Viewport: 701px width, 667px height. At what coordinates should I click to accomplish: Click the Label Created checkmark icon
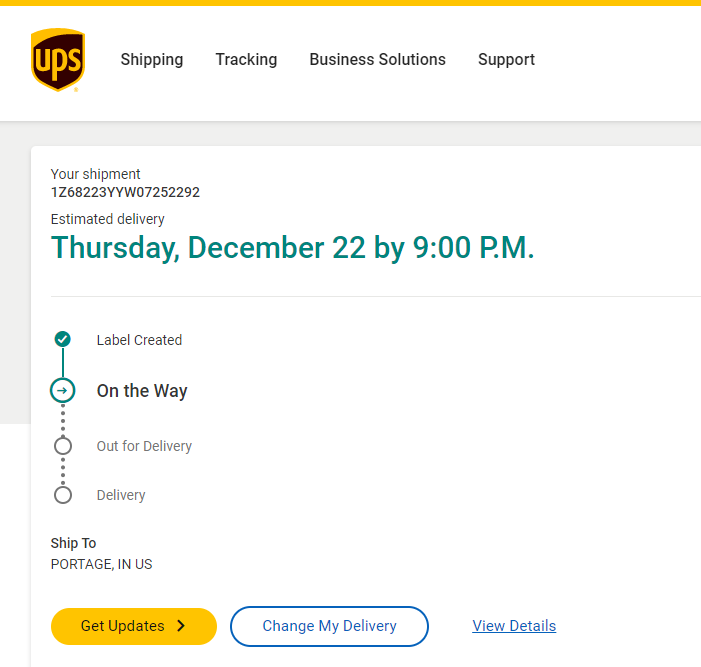(63, 339)
